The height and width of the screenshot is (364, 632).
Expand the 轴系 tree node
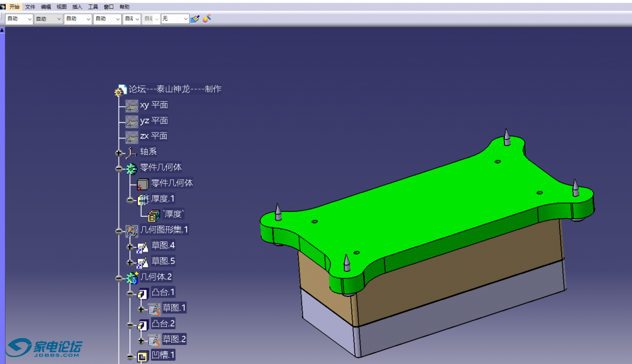click(119, 152)
